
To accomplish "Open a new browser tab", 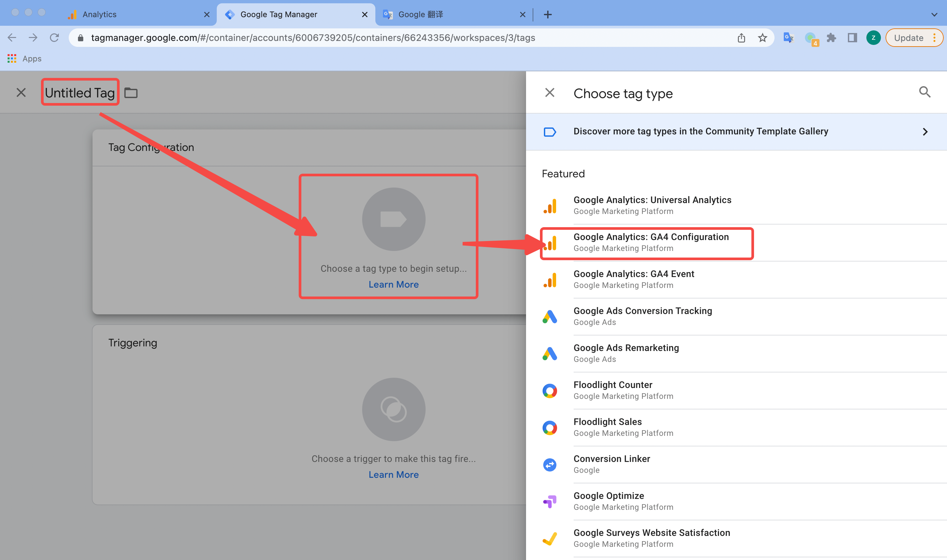I will click(x=548, y=14).
